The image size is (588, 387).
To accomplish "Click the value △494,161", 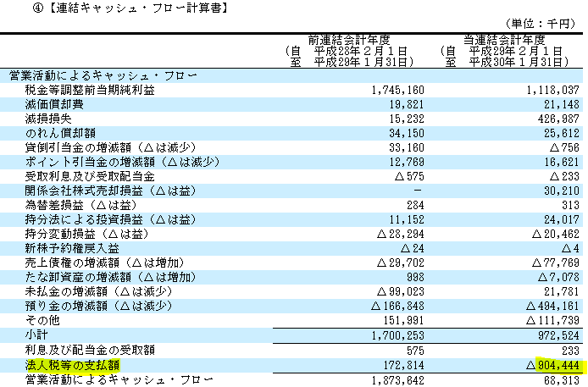I will coord(552,306).
